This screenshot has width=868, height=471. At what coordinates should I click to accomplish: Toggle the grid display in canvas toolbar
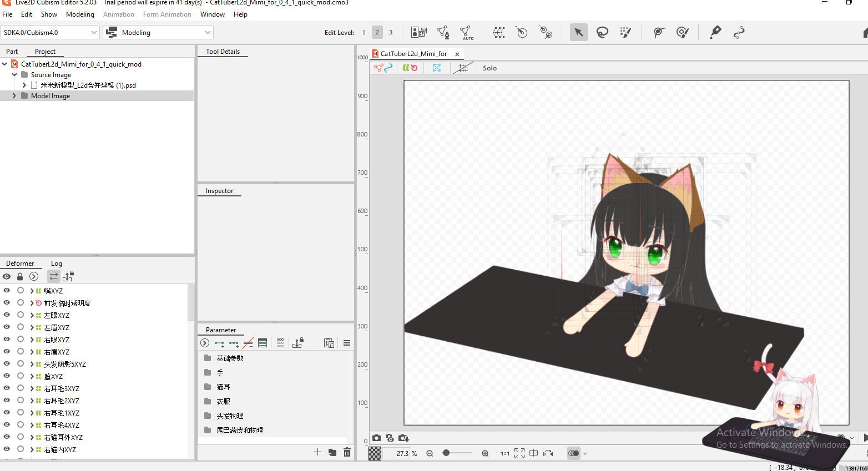tap(462, 68)
